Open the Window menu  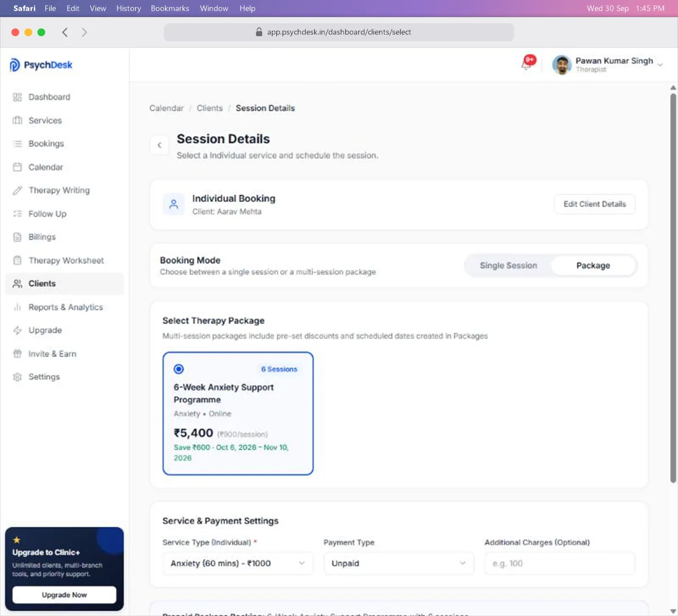coord(214,8)
